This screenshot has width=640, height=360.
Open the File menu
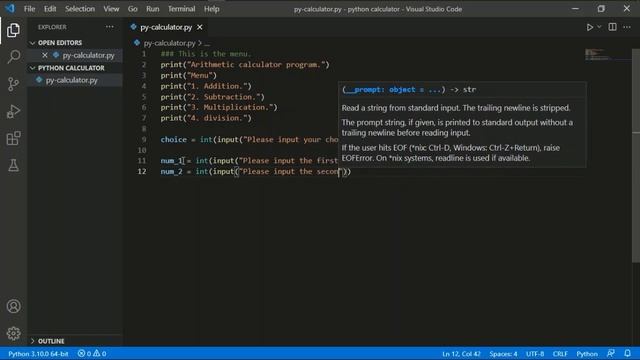pos(29,9)
